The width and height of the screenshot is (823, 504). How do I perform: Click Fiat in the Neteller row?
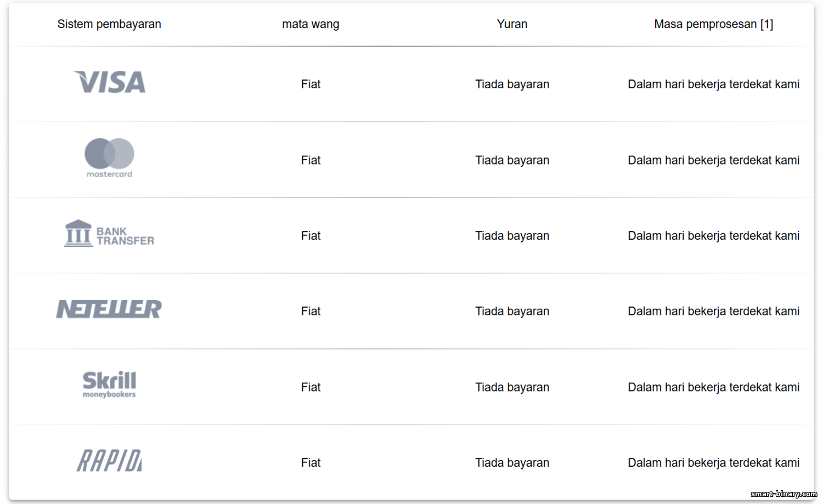point(311,311)
